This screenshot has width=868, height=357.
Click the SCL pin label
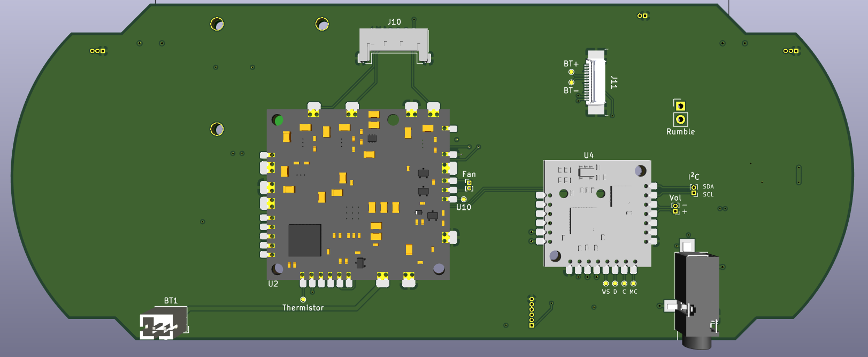coord(708,195)
